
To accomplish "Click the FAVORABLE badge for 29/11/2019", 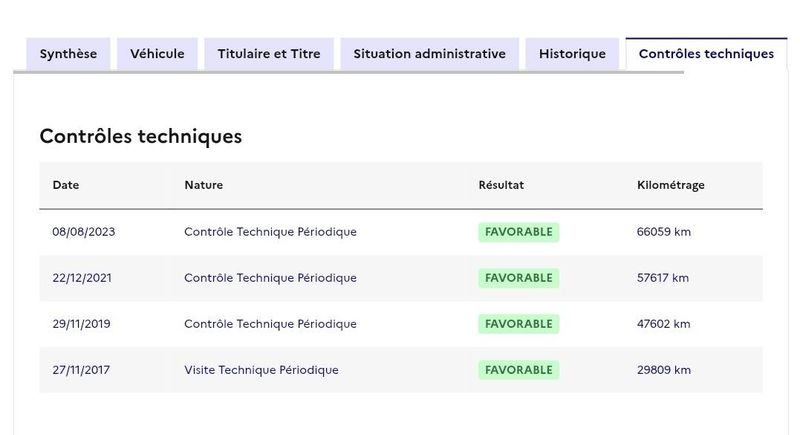I will pyautogui.click(x=518, y=324).
